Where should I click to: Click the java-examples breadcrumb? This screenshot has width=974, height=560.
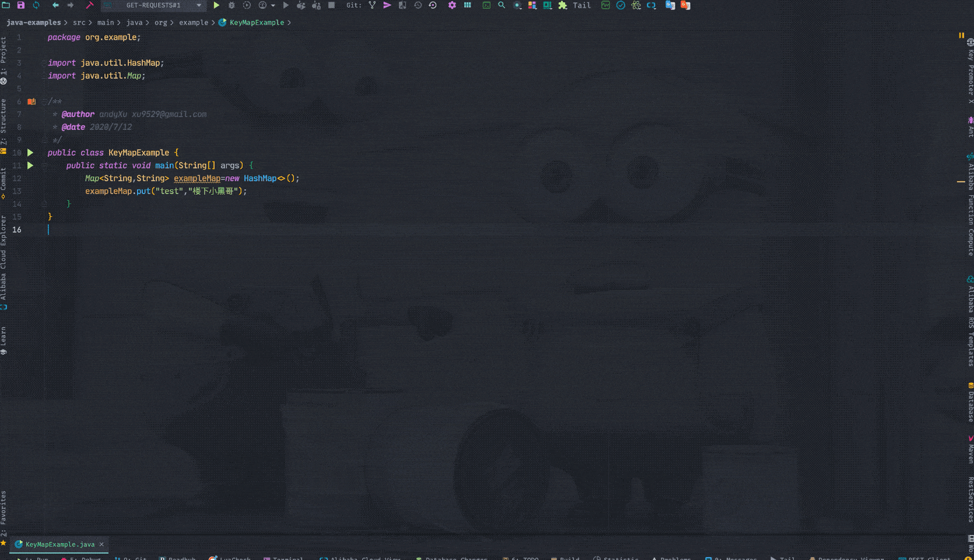(34, 23)
